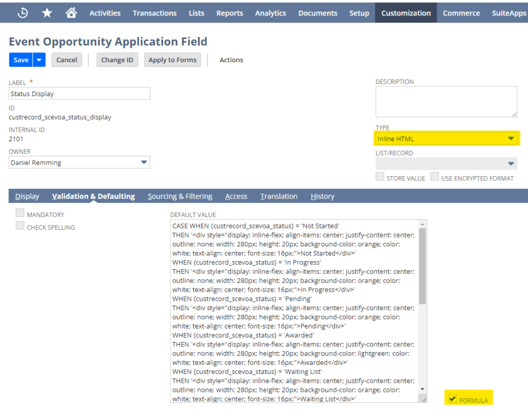Click the Change ID button
The image size is (528, 420).
coord(117,59)
